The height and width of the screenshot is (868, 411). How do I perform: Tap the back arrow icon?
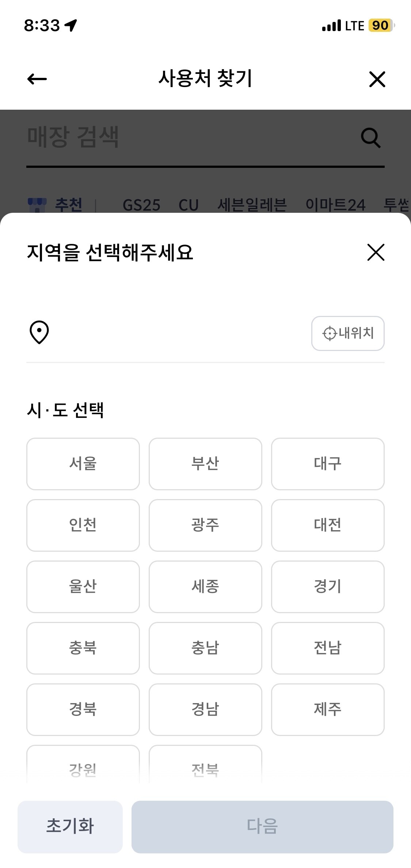pyautogui.click(x=37, y=79)
